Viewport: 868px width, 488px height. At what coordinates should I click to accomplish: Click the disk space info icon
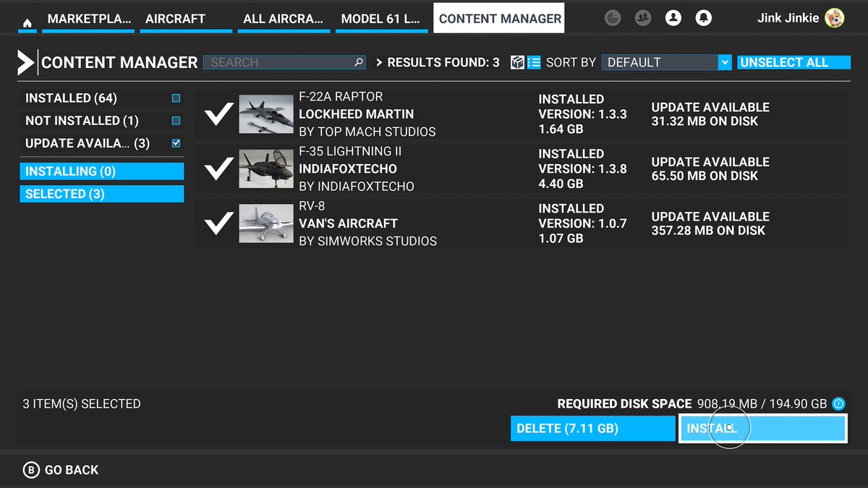point(838,404)
